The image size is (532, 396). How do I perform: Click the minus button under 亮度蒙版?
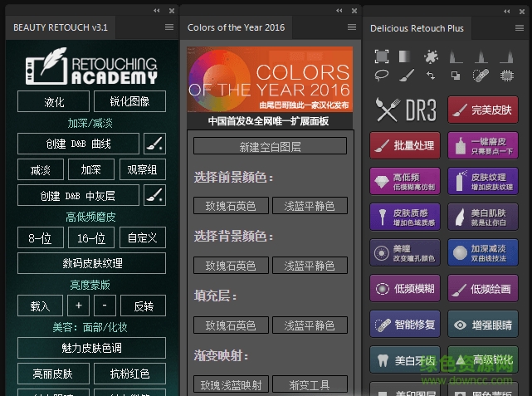coord(105,306)
